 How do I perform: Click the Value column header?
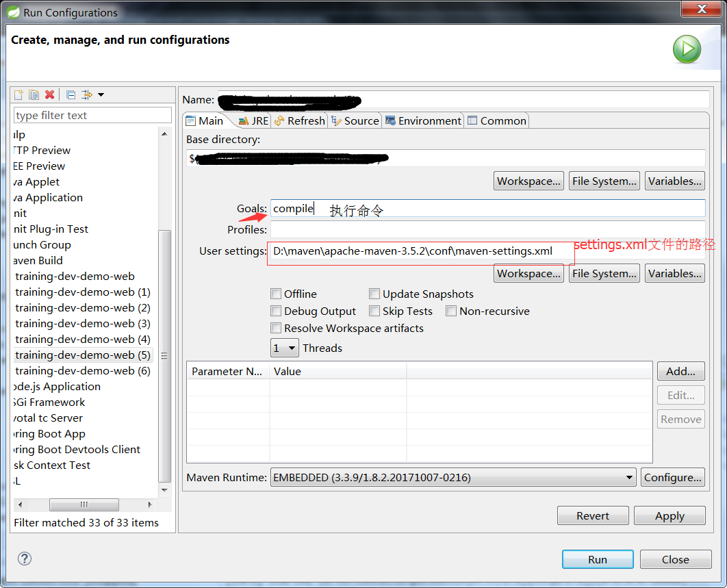click(338, 372)
